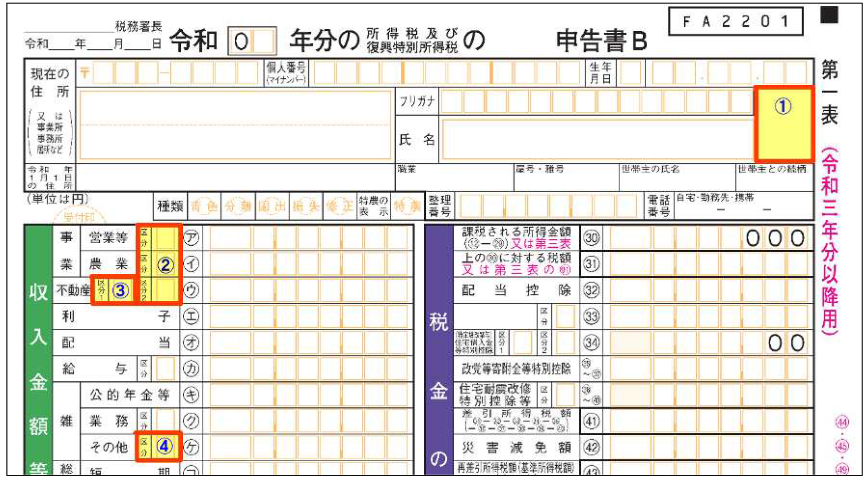Viewport: 868px width, 481px height.
Task: Click the 営業等 ㋐ amount field
Action: tap(308, 238)
